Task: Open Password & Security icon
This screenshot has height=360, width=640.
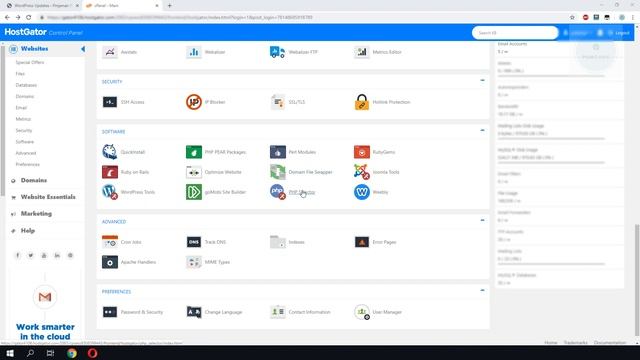Action: click(110, 312)
